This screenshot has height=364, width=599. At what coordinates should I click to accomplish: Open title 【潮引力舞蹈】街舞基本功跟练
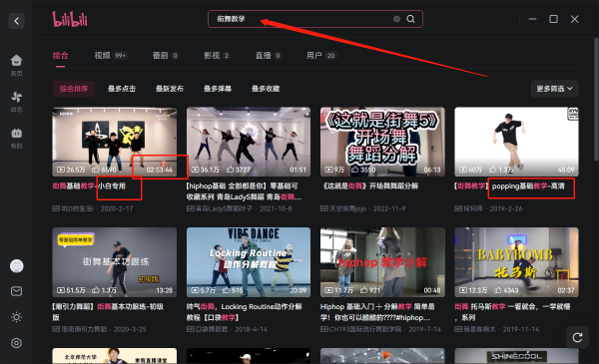(108, 312)
